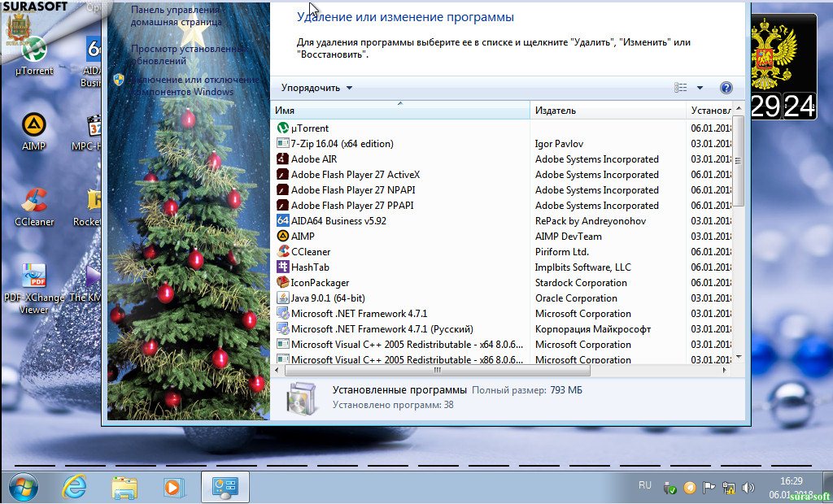
Task: Open the RU language indicator
Action: [x=645, y=484]
